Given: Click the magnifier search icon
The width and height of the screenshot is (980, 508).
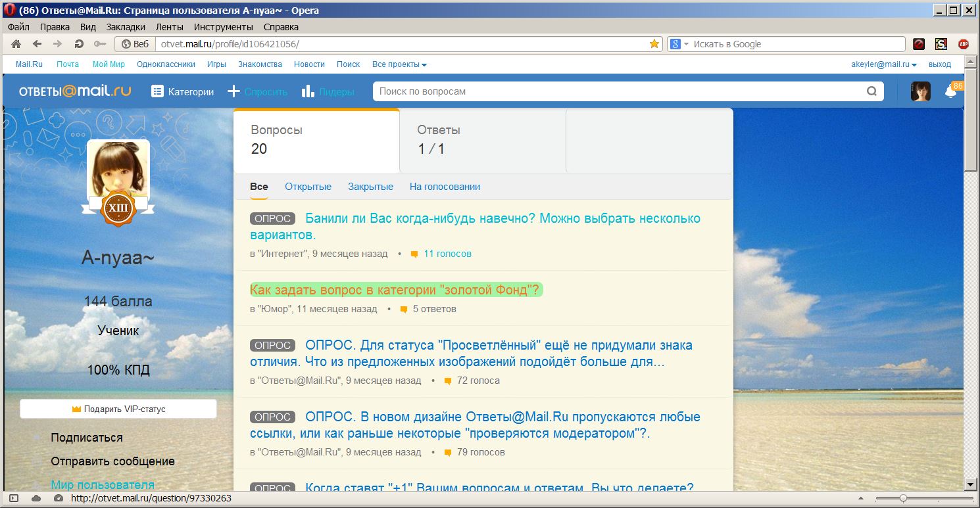Looking at the screenshot, I should (x=872, y=91).
